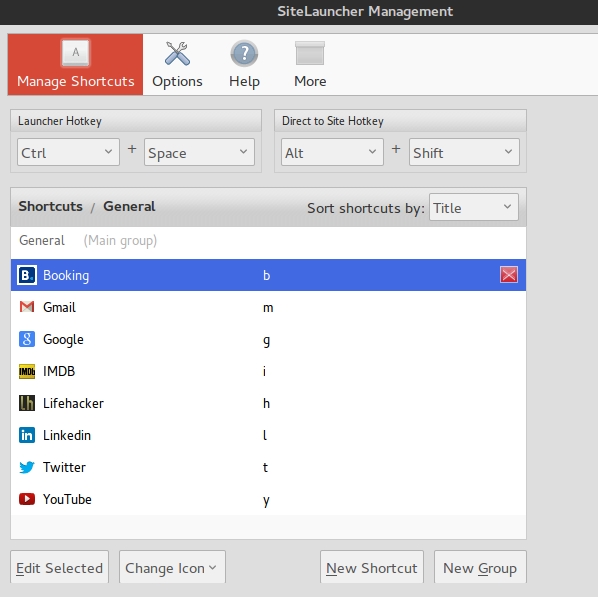
Task: Click the 'h' key for Lifehacker
Action: (266, 403)
